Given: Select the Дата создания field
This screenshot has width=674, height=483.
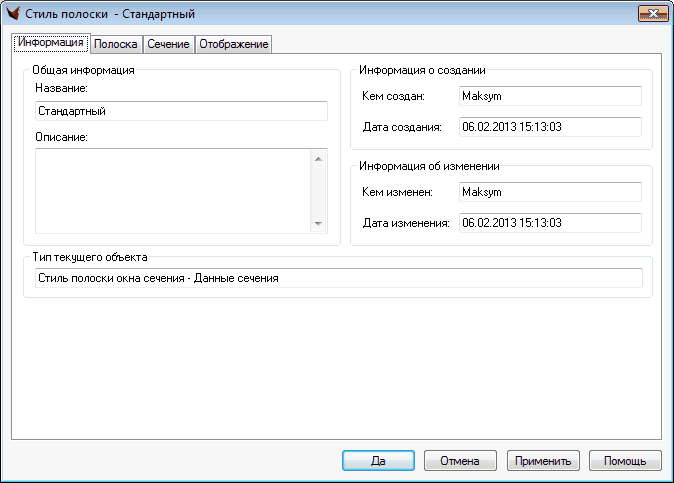Looking at the screenshot, I should pos(548,127).
